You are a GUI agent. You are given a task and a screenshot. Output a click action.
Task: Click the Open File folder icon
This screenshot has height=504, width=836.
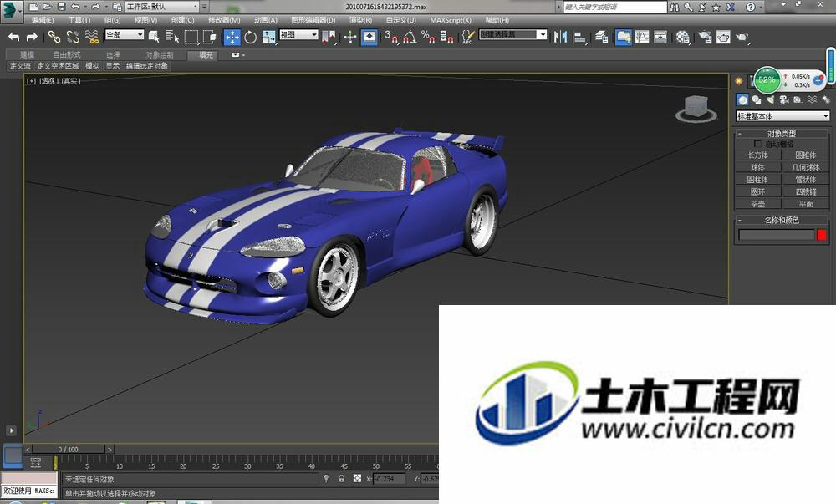(48, 7)
